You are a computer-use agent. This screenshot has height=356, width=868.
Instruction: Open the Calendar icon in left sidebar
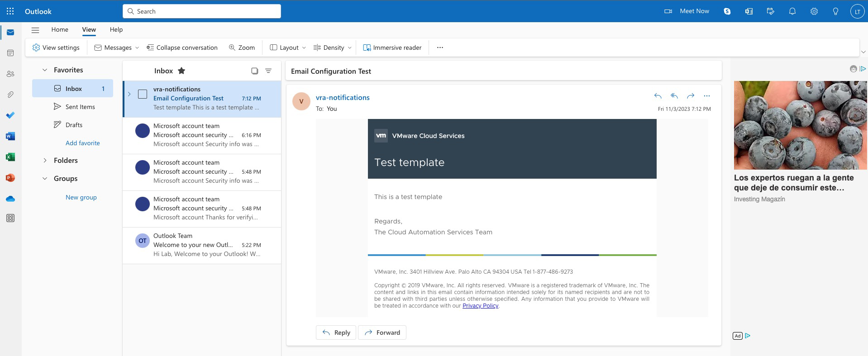click(10, 53)
